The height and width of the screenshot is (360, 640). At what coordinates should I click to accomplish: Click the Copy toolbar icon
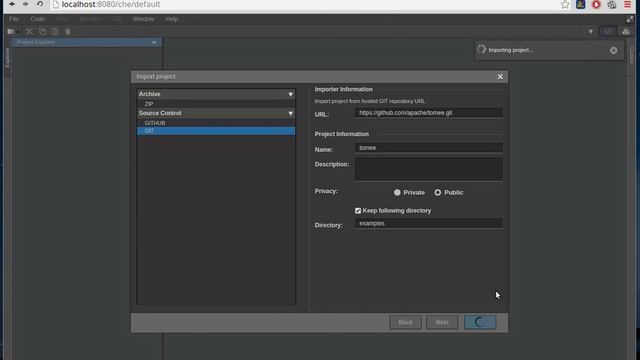tap(42, 31)
